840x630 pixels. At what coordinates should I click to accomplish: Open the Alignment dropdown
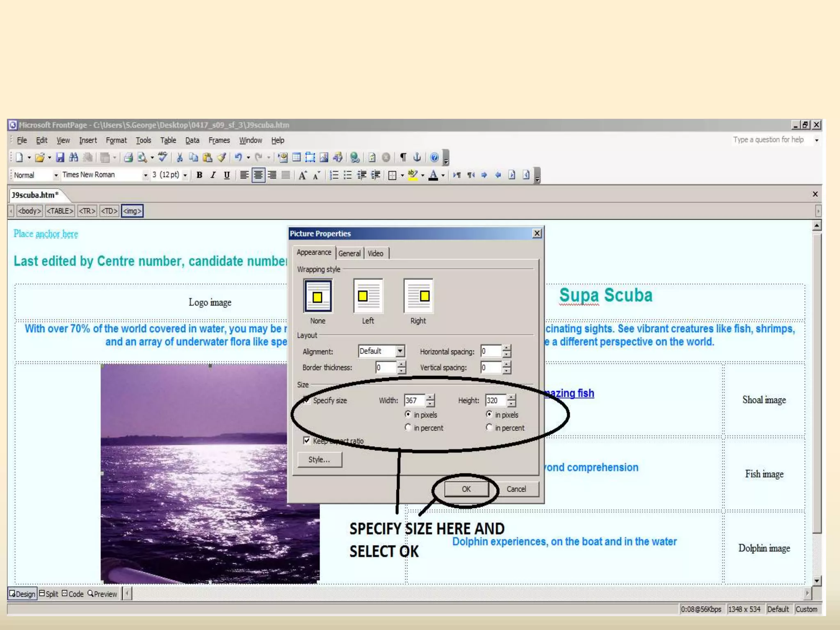pos(400,351)
